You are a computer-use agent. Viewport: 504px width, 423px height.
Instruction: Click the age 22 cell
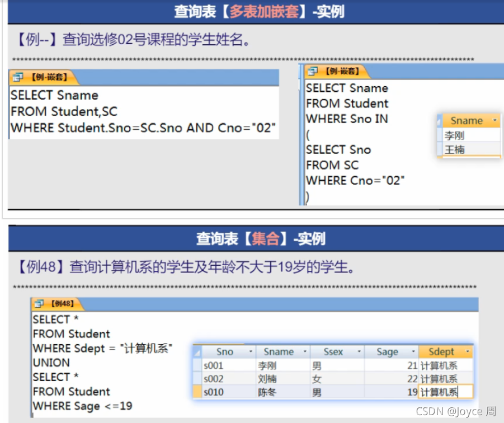(392, 379)
